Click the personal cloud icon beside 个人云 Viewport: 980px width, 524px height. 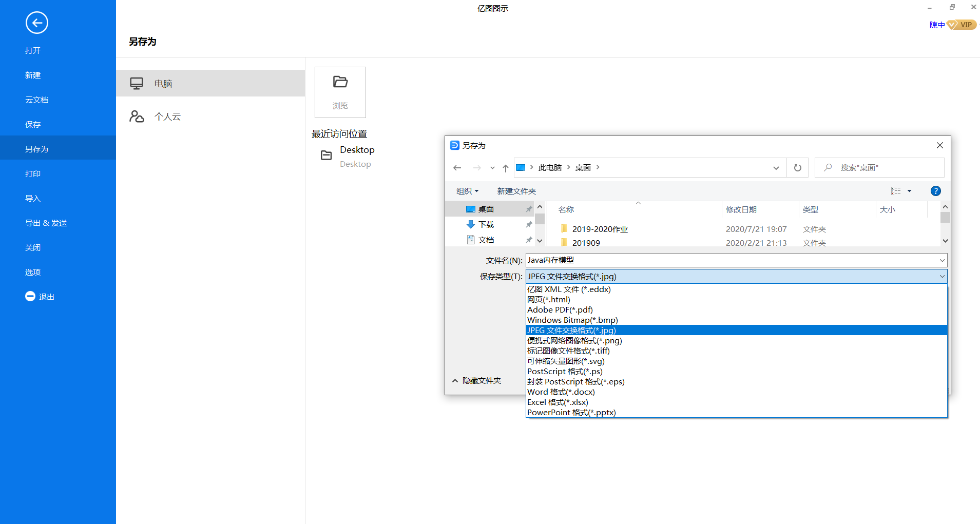point(137,117)
